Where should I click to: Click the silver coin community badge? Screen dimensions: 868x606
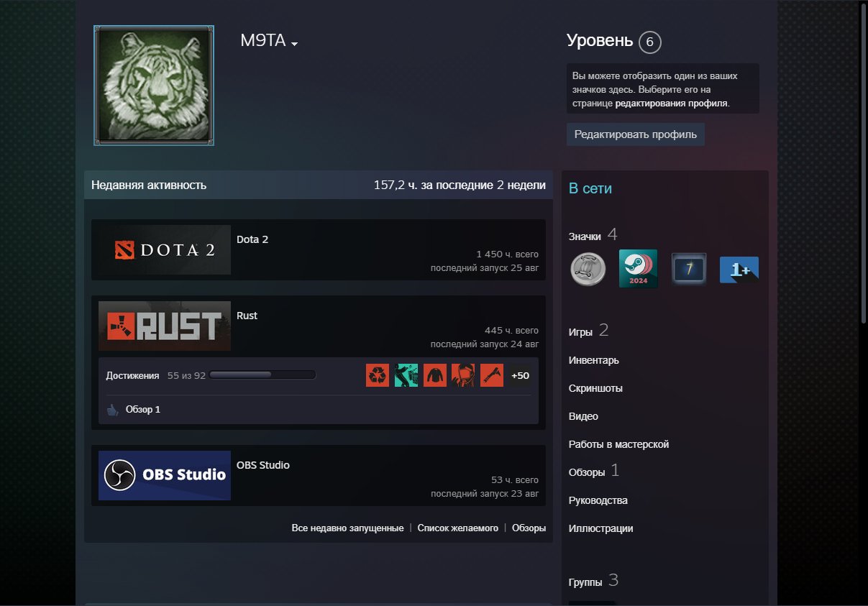pyautogui.click(x=588, y=269)
